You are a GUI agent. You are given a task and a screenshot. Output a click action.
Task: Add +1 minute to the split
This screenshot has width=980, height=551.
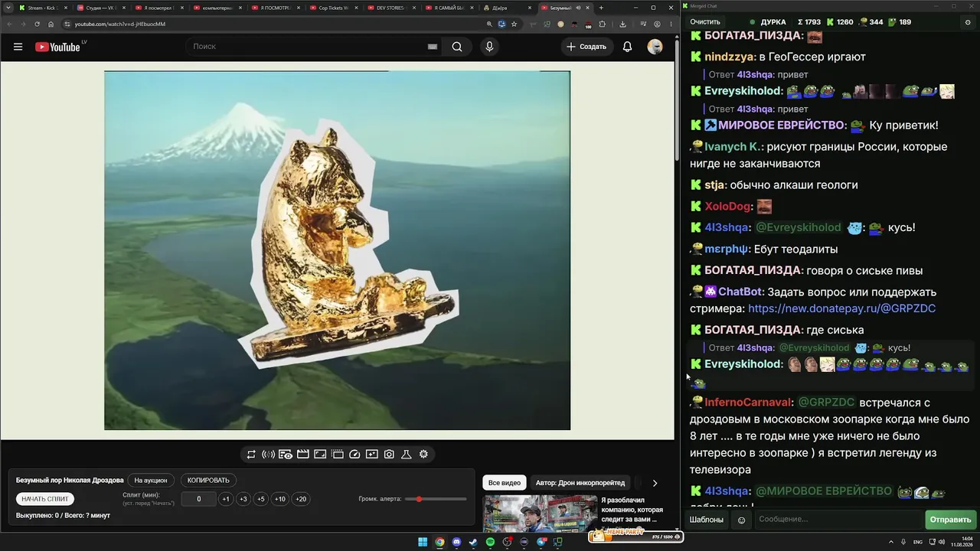226,499
